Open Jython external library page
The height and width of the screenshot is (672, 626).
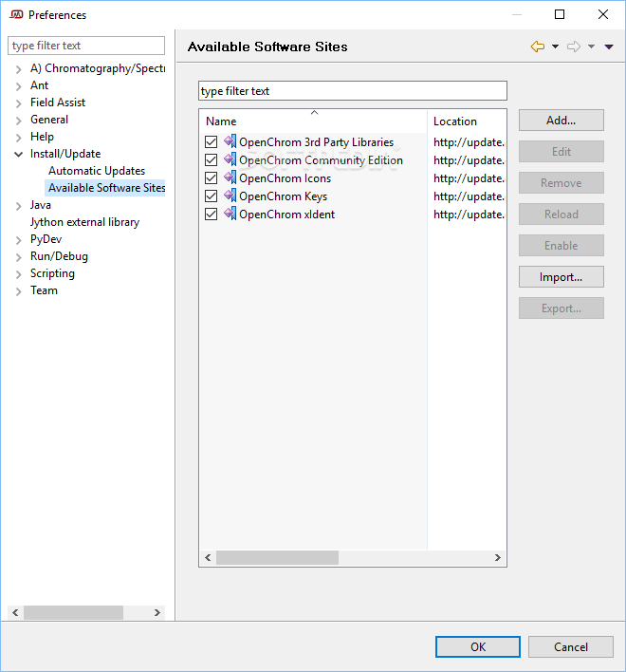coord(84,222)
